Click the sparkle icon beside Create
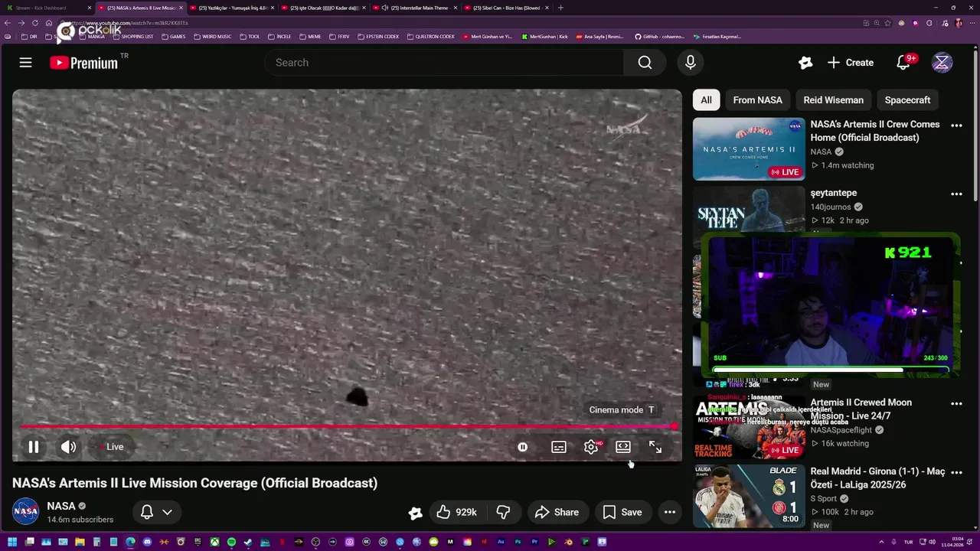The height and width of the screenshot is (551, 980). (805, 63)
